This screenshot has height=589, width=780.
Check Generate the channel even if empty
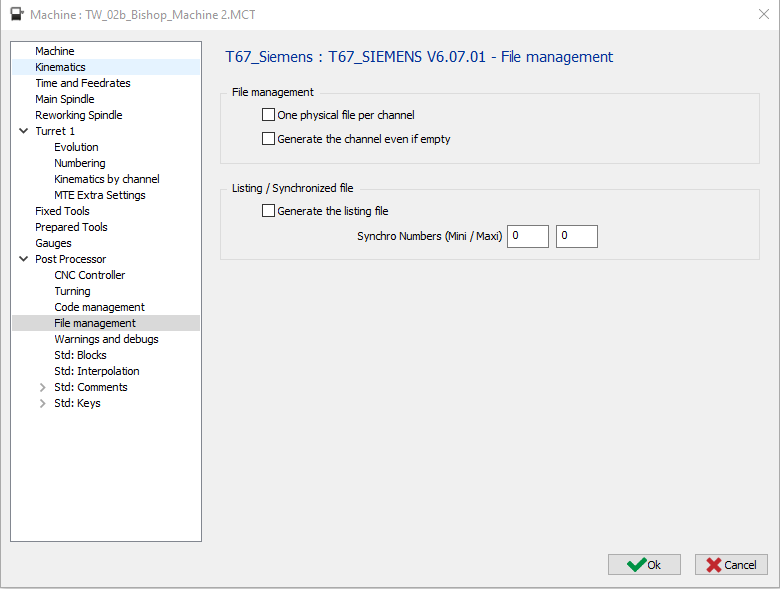click(x=268, y=139)
